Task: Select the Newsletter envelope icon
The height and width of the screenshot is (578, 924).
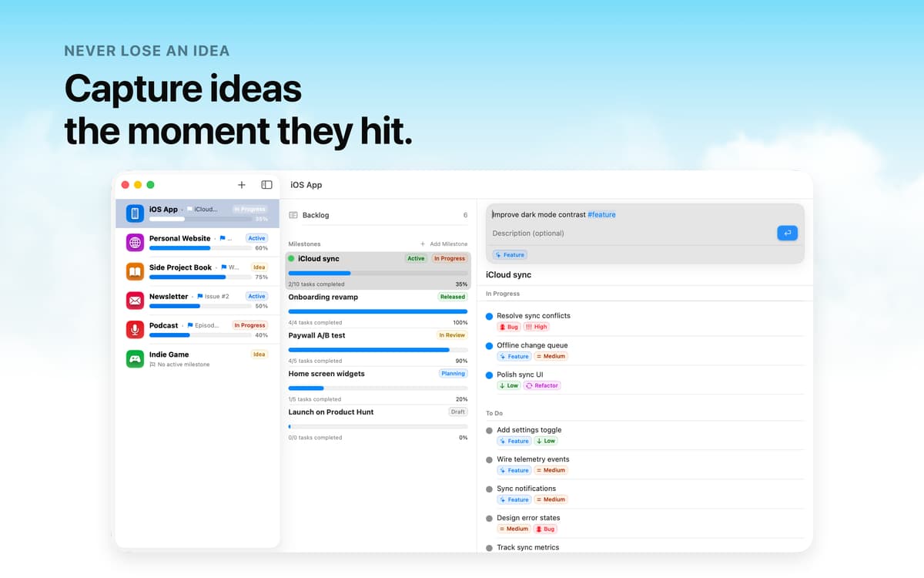Action: click(x=135, y=301)
